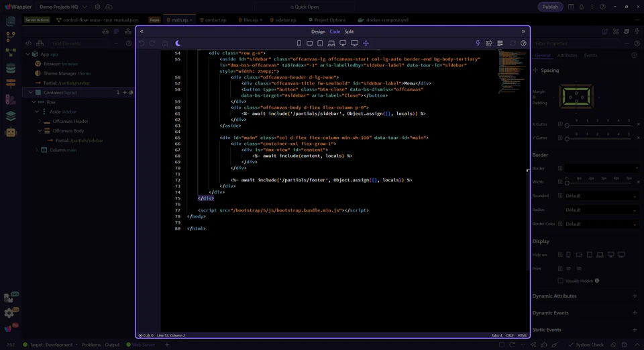Viewport: 644px width, 350px height.
Task: Toggle Print hidden crossed-eye icon
Action: click(579, 269)
